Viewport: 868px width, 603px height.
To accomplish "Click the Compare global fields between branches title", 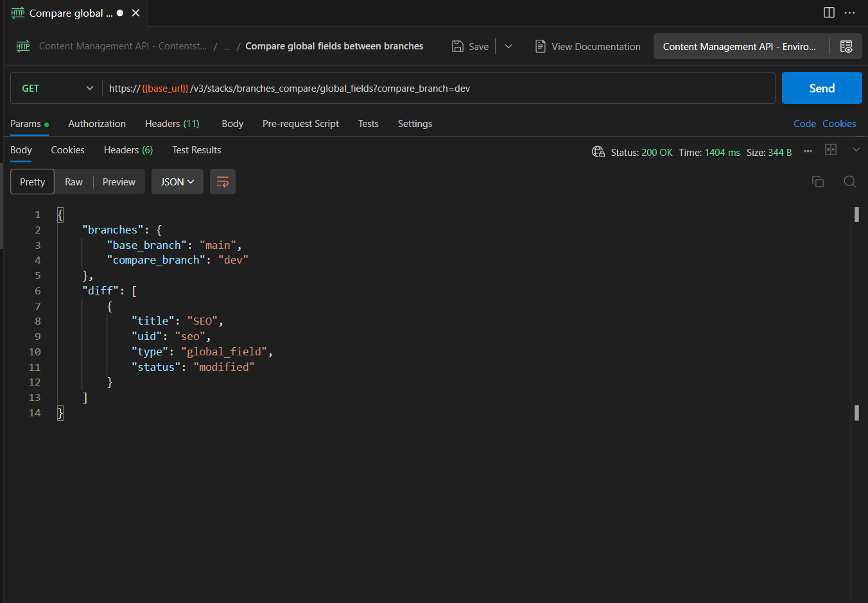I will pos(334,46).
